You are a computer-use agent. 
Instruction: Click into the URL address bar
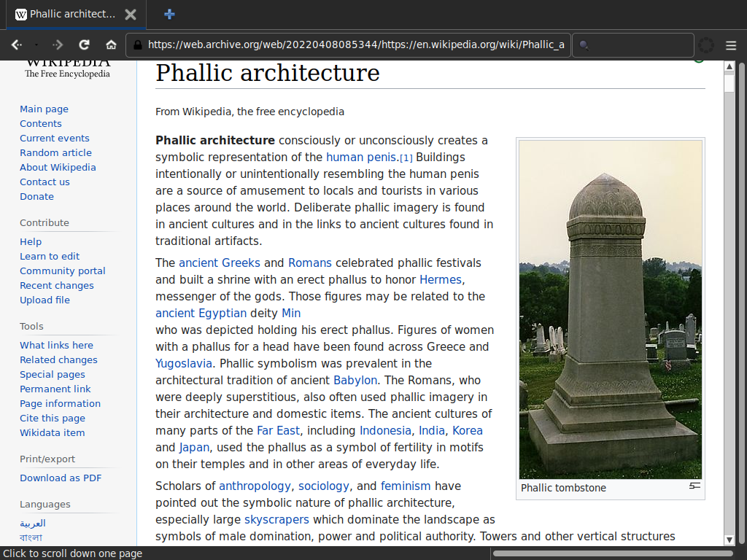(355, 44)
